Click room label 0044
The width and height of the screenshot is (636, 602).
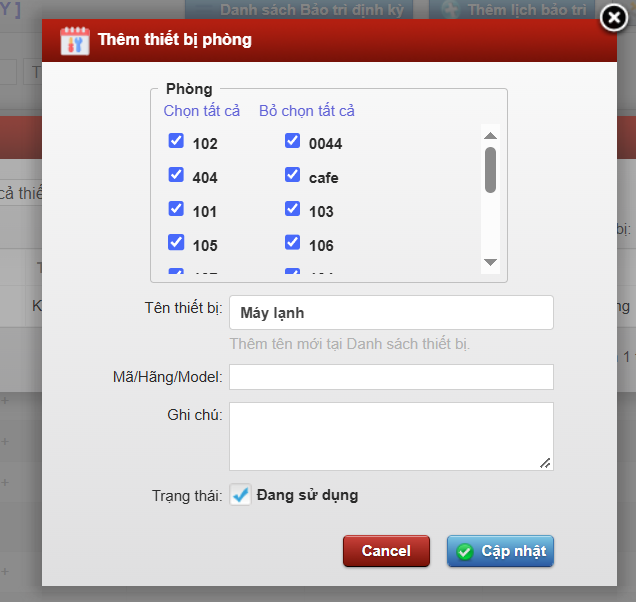tap(325, 144)
